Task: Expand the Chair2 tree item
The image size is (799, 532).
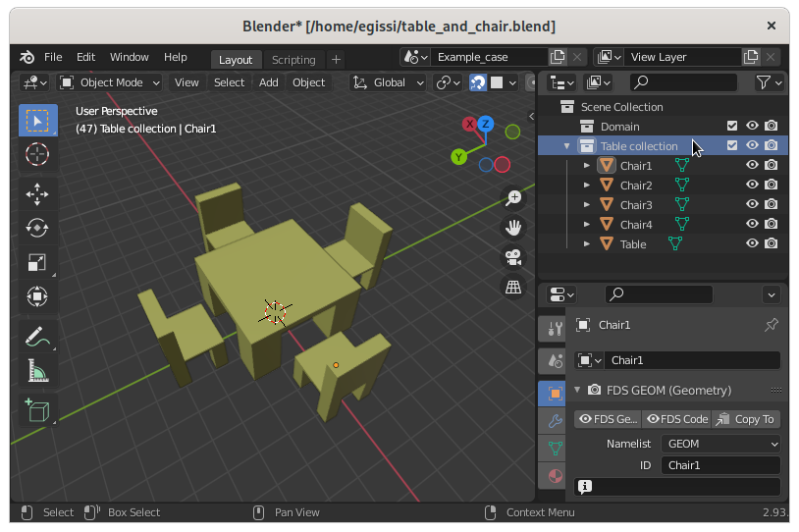Action: (587, 185)
